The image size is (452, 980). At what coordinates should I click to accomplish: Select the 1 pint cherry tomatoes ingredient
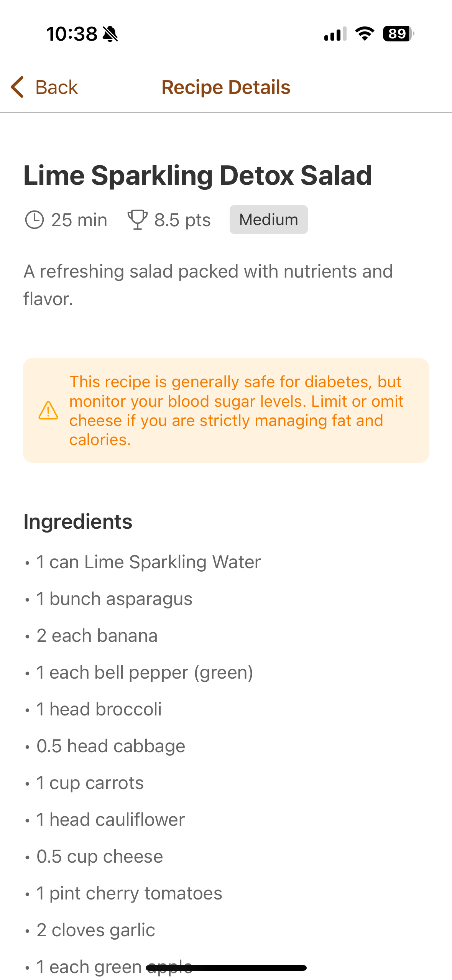(x=129, y=894)
